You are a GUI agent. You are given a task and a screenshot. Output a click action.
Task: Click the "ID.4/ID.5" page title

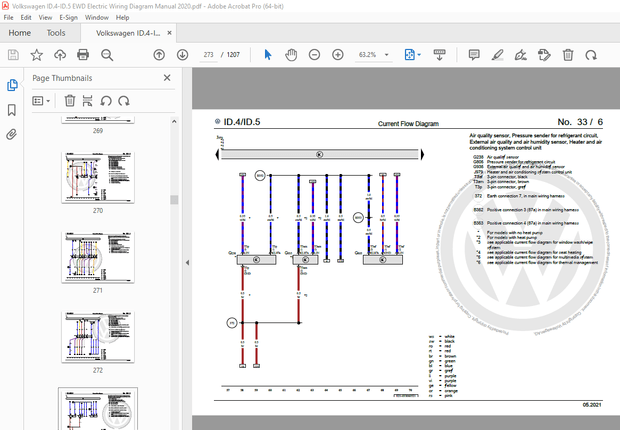click(242, 122)
